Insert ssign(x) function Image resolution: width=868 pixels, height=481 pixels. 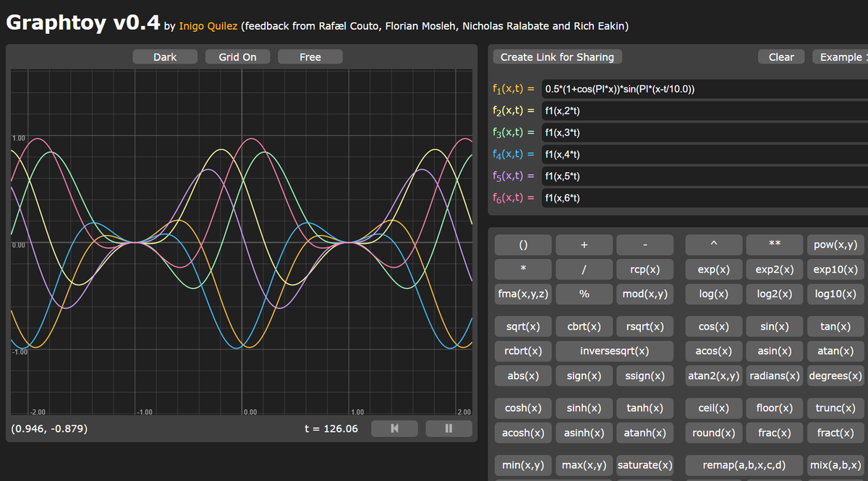(644, 375)
